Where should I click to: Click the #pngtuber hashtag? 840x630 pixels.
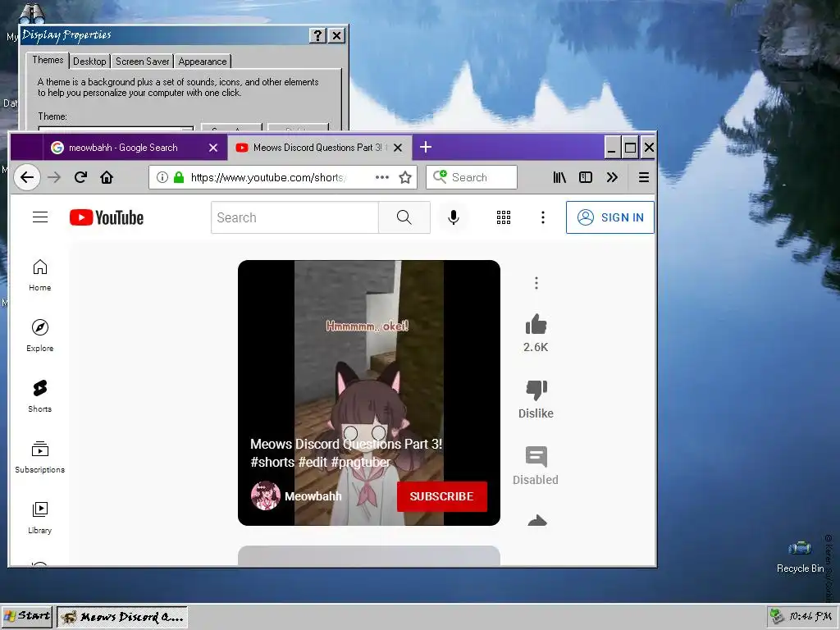tap(361, 463)
